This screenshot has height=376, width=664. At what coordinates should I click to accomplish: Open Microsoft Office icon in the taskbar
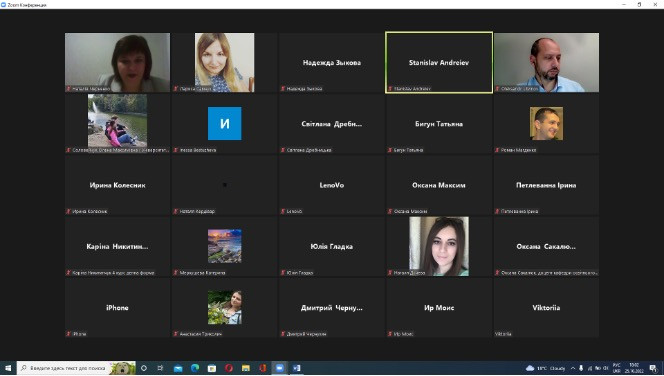coord(263,368)
